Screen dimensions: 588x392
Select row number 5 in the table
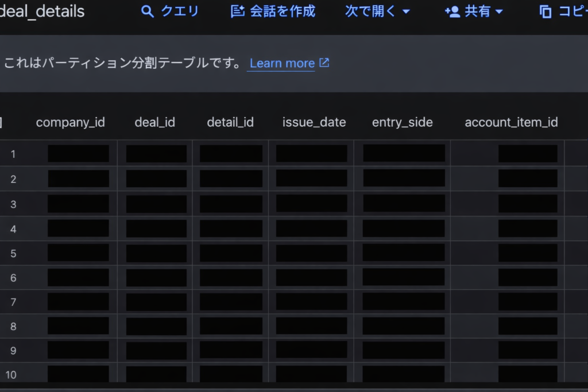[13, 253]
